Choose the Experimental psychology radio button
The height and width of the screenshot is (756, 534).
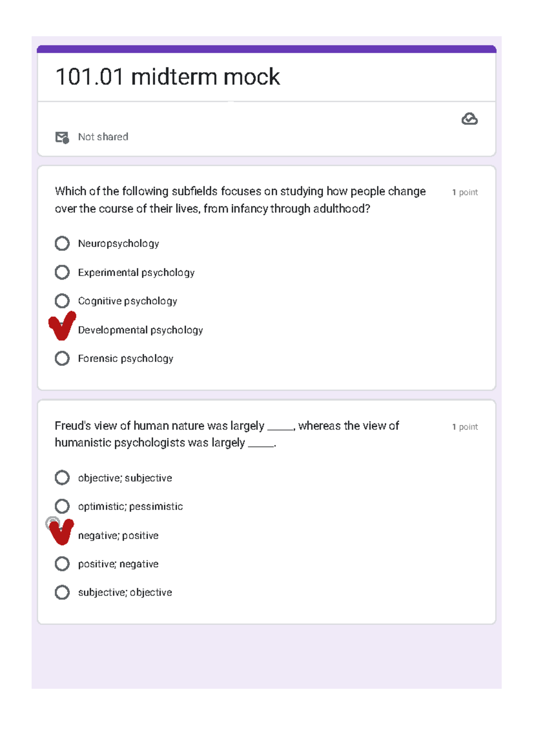[62, 272]
